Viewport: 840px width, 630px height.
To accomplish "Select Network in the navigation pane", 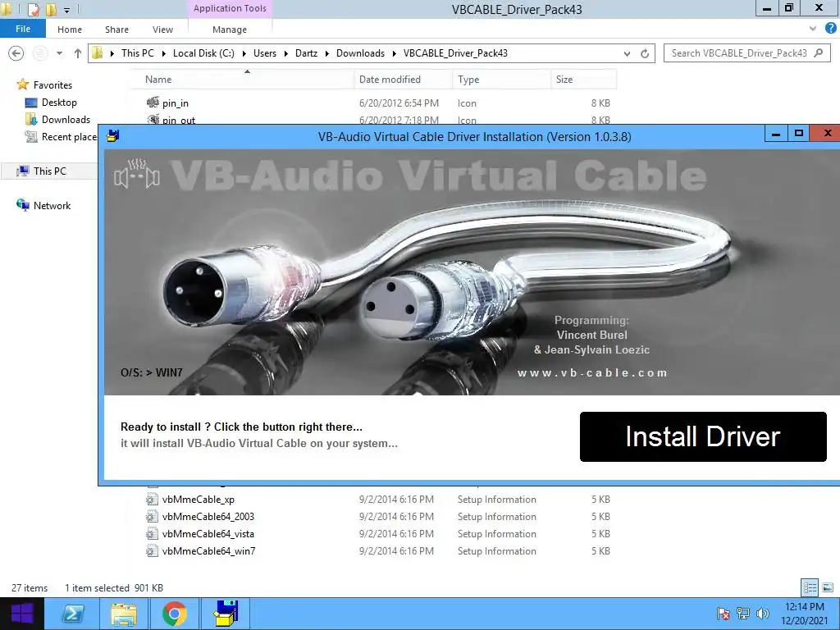I will click(x=52, y=206).
